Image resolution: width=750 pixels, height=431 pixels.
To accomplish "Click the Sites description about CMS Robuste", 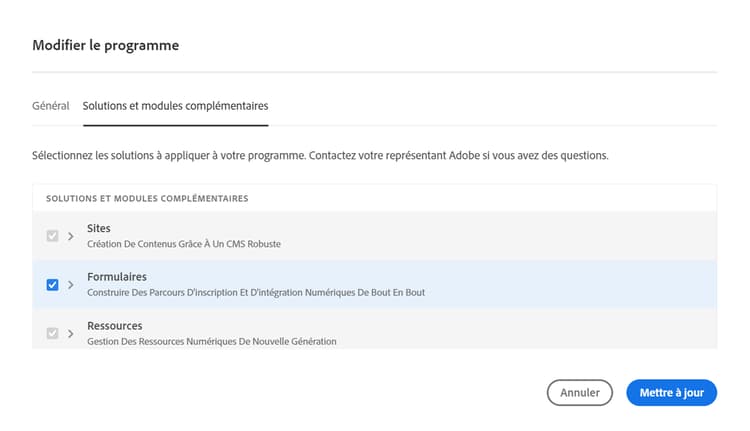I will 184,244.
